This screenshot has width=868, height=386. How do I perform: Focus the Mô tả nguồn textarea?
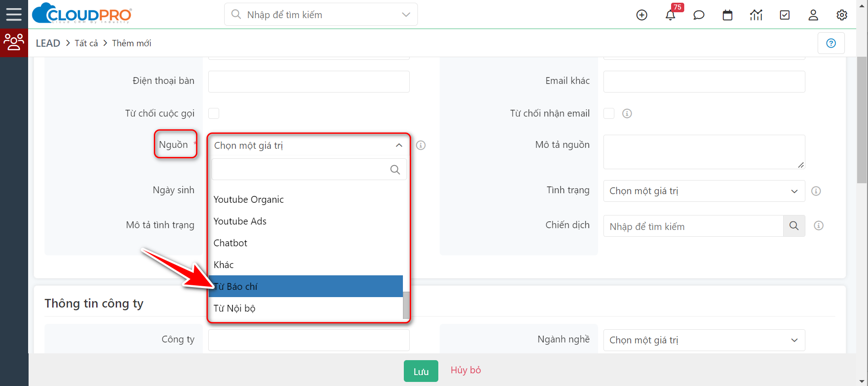704,152
